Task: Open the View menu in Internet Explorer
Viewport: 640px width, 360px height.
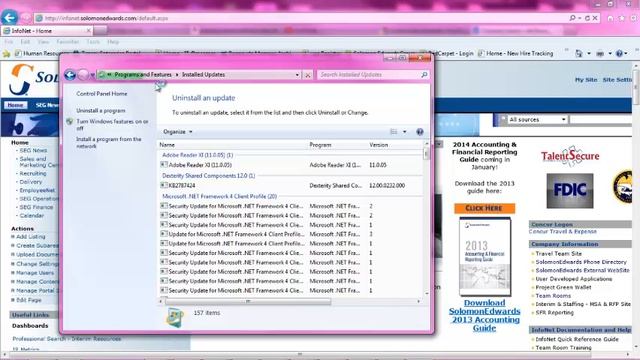Action: point(43,42)
